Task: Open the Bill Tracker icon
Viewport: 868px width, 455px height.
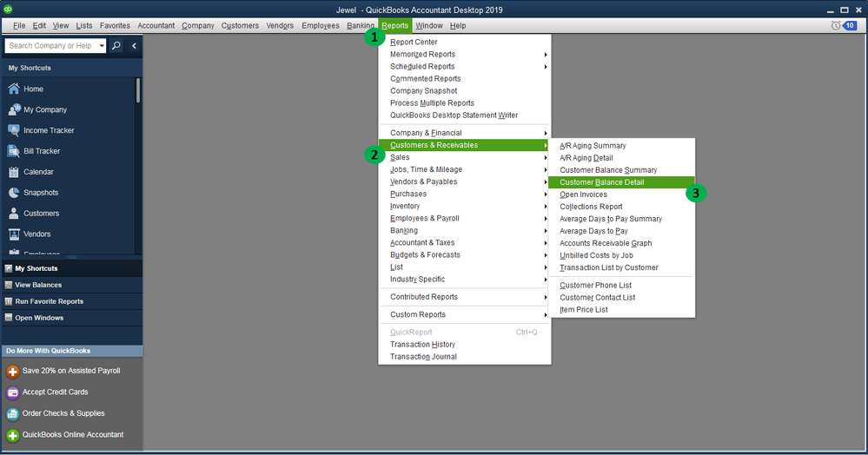Action: [x=14, y=151]
